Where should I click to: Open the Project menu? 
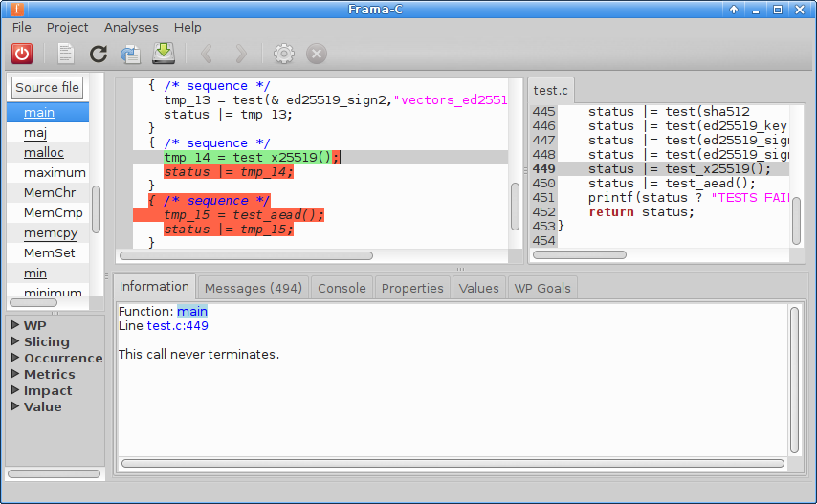pyautogui.click(x=67, y=27)
